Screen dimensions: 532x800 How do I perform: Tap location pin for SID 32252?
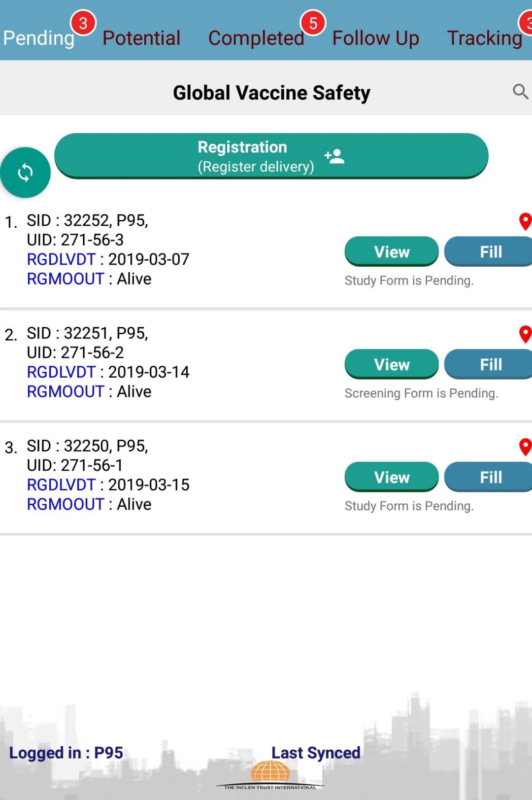525,221
